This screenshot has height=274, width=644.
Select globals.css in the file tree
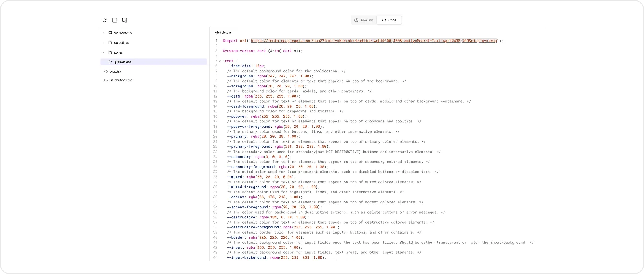(123, 62)
